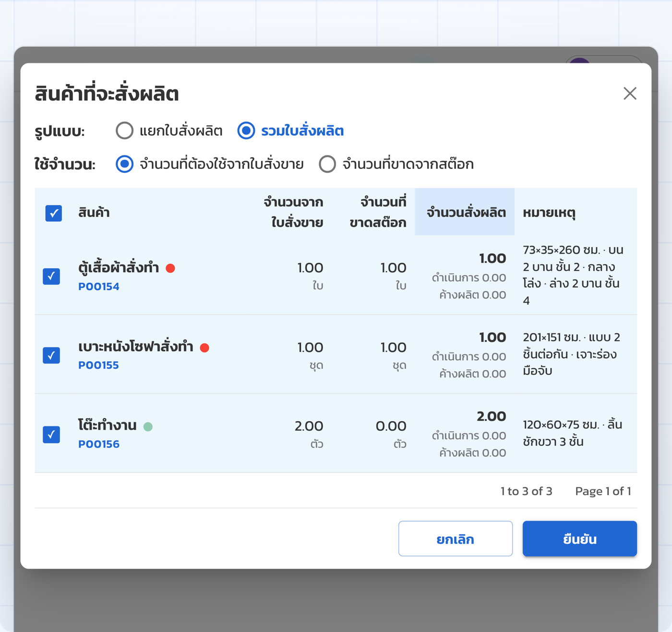Confirm with the ยืนยัน button
Image resolution: width=672 pixels, height=632 pixels.
(580, 539)
